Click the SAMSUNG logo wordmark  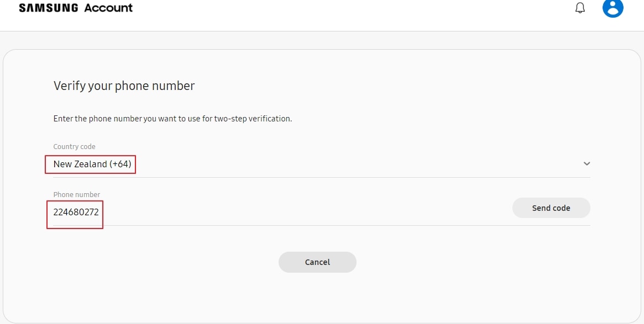pyautogui.click(x=49, y=8)
